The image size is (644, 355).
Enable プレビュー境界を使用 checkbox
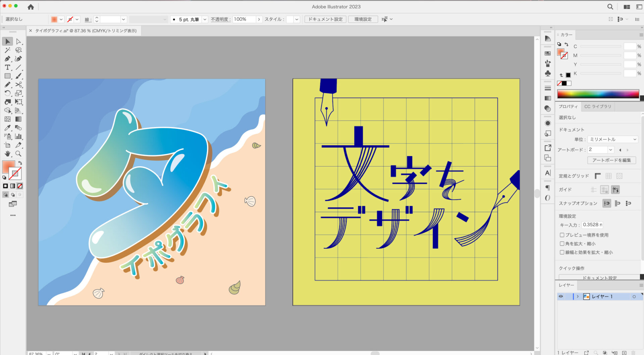[x=562, y=235]
